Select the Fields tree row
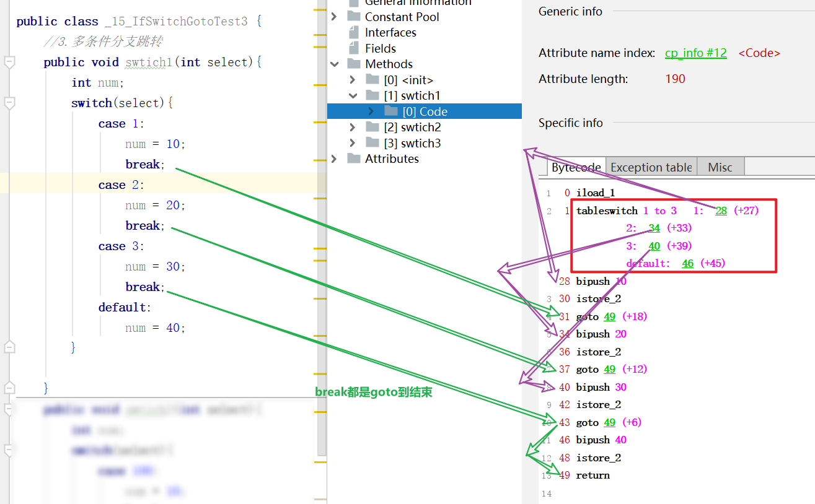The image size is (815, 504). [425, 48]
